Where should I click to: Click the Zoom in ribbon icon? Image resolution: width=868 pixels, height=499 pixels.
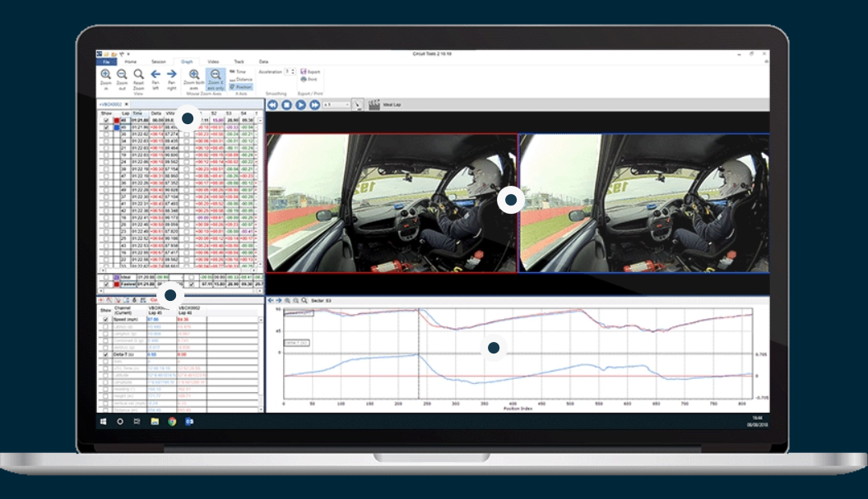click(x=106, y=75)
